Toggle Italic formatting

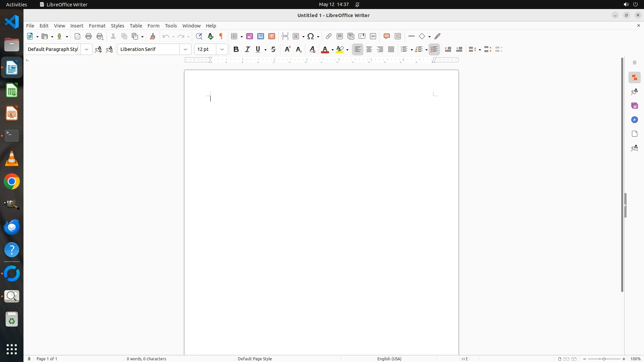click(248, 49)
